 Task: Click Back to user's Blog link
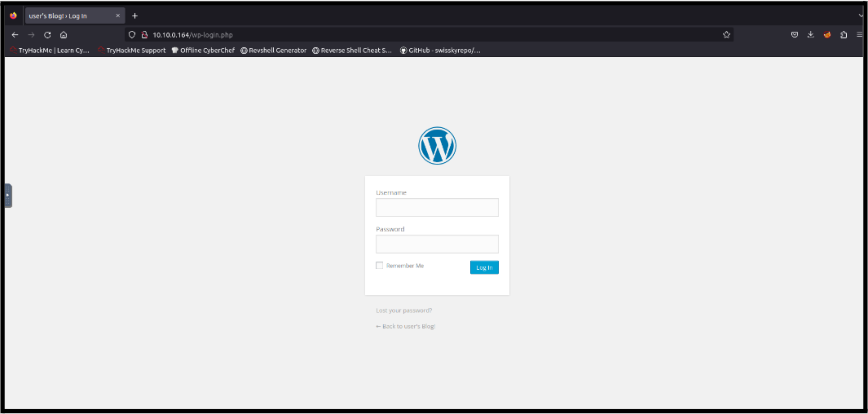[x=405, y=326]
